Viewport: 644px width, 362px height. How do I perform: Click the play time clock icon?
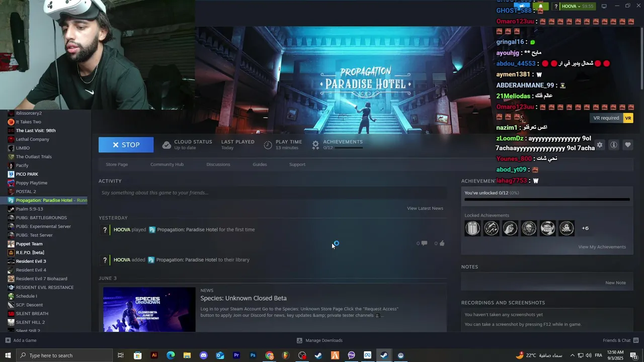(x=268, y=145)
